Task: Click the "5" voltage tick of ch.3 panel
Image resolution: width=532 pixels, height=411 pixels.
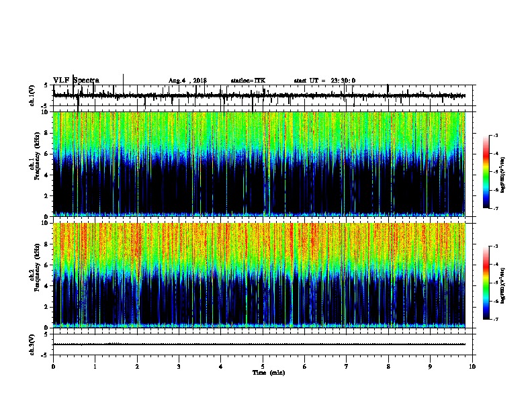Action: (x=46, y=334)
